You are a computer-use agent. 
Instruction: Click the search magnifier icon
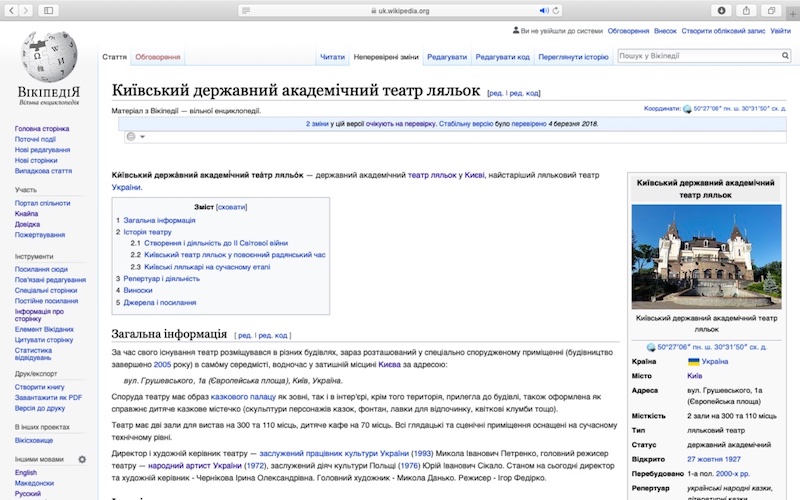[x=785, y=56]
